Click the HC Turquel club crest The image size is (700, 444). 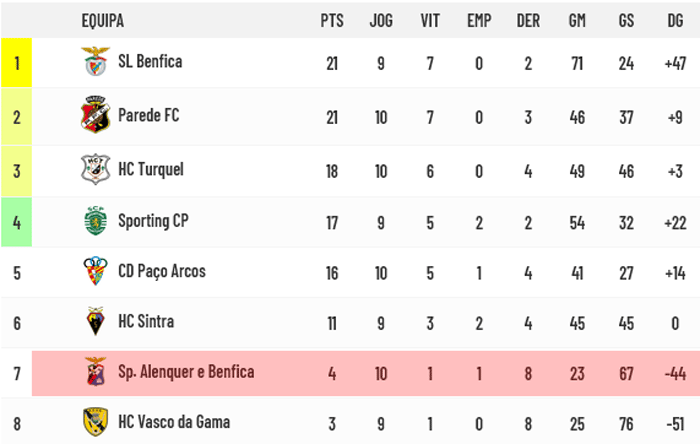[x=95, y=169]
